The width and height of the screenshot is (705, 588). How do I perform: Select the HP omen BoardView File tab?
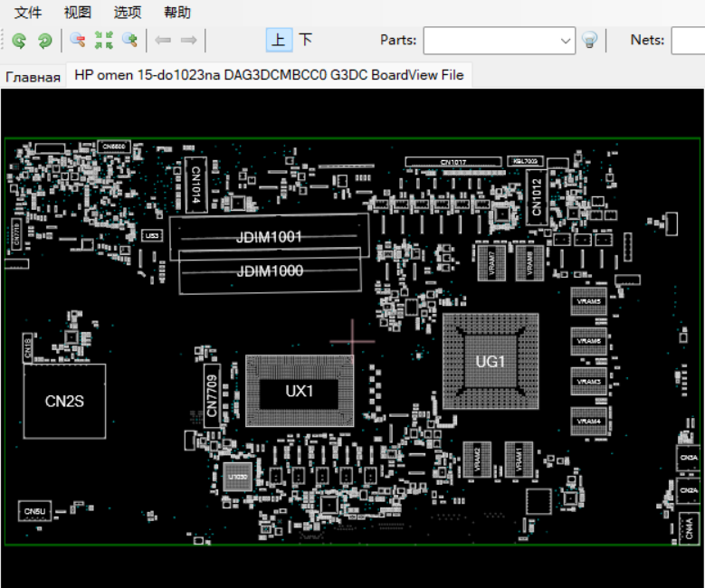click(269, 75)
